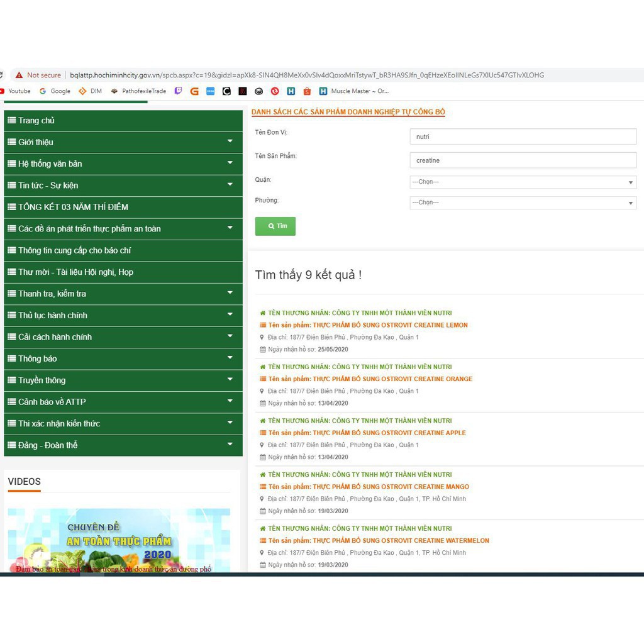Click the Not secure warning icon
This screenshot has width=644, height=644.
(x=19, y=75)
